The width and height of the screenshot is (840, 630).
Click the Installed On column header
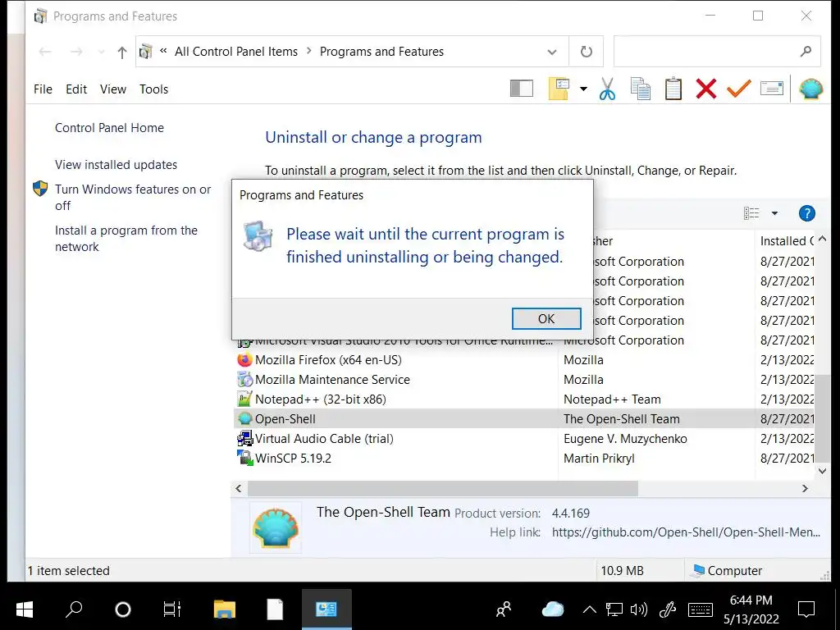pyautogui.click(x=787, y=241)
